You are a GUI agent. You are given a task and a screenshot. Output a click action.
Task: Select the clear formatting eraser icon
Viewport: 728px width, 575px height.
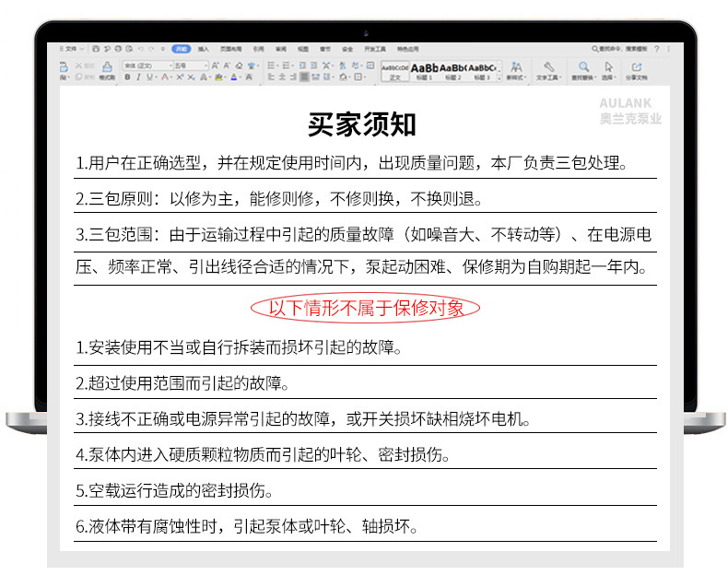click(x=239, y=66)
